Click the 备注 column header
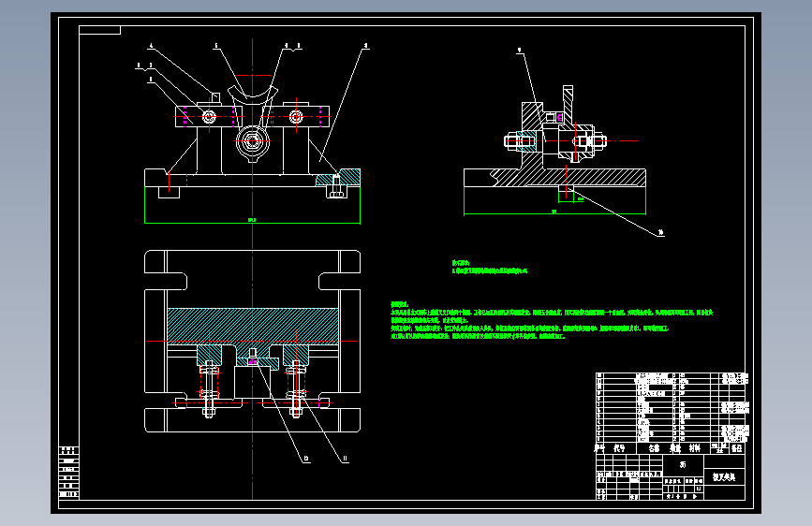 click(x=736, y=448)
